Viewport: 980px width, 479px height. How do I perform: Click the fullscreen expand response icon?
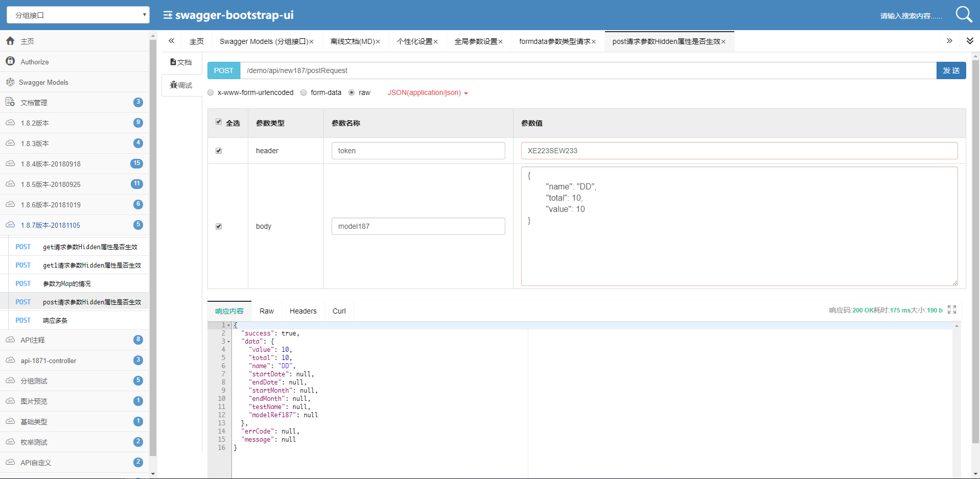(x=952, y=309)
